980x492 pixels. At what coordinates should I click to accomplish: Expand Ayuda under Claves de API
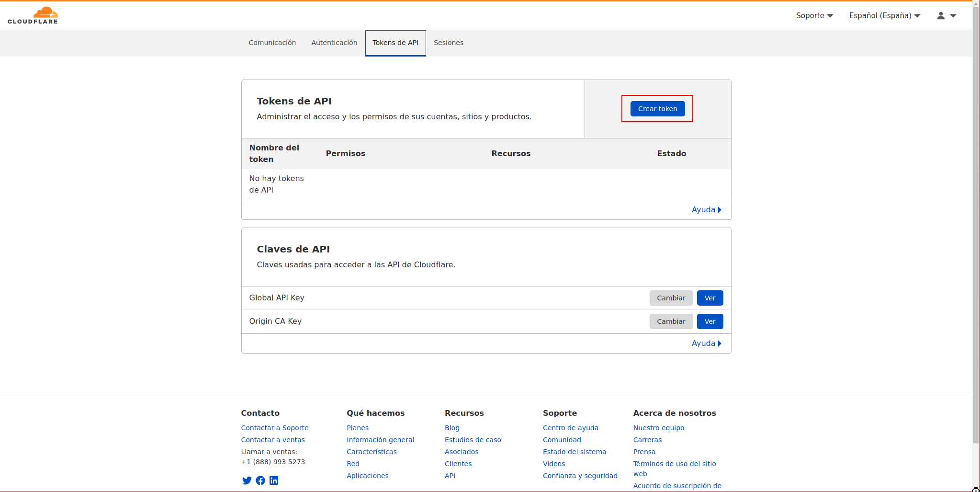pos(706,343)
